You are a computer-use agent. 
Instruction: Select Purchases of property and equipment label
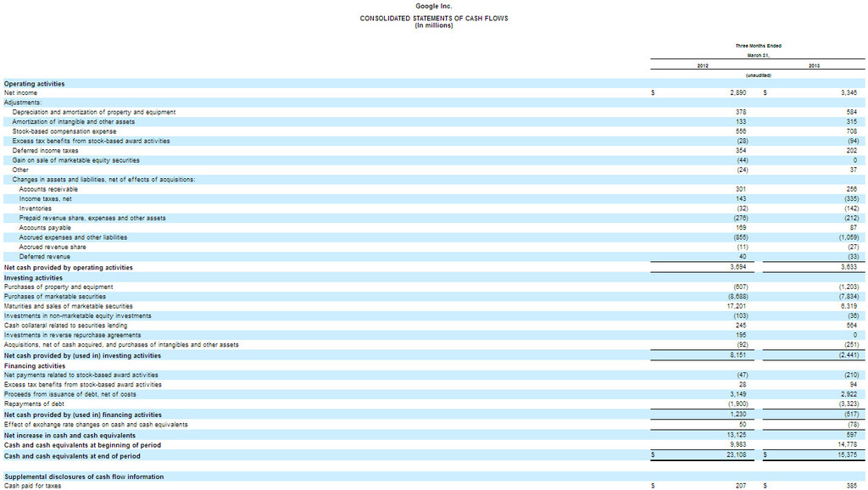coord(58,287)
